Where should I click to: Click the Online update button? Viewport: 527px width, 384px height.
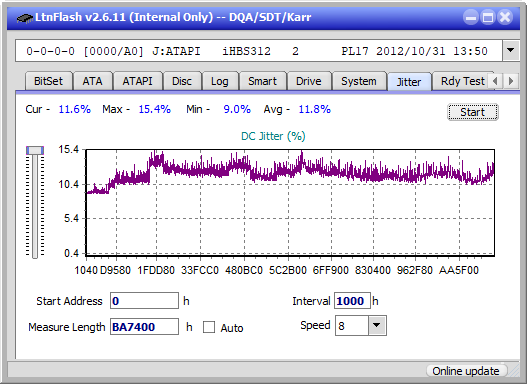(x=466, y=371)
